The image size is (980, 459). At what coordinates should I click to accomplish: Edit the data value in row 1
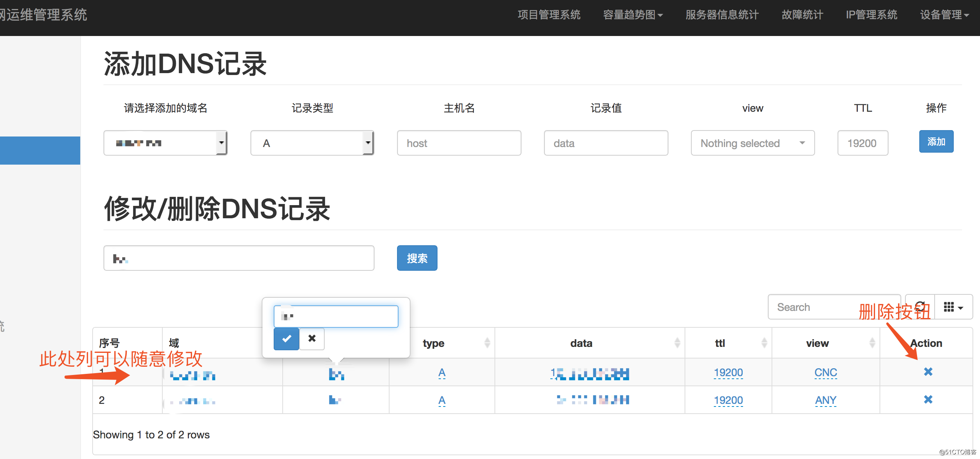pos(589,373)
